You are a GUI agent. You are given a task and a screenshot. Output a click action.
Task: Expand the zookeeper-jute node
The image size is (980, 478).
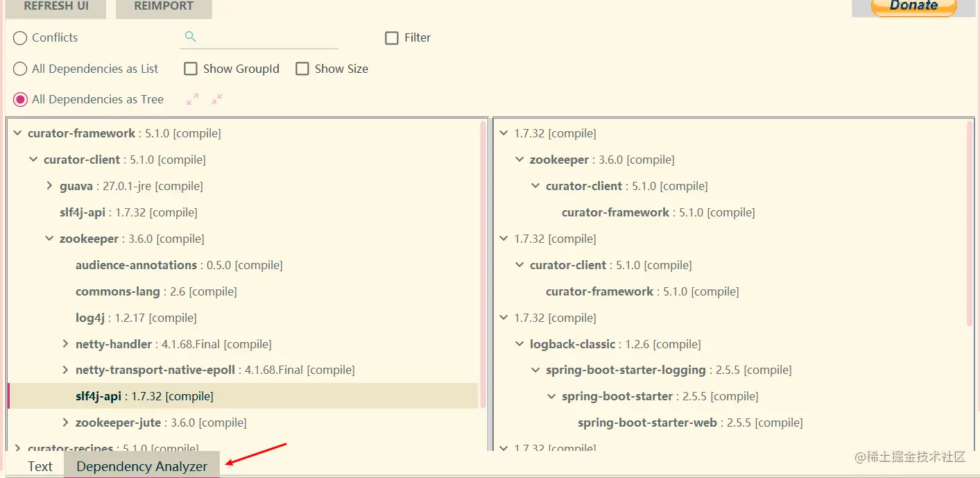point(65,422)
